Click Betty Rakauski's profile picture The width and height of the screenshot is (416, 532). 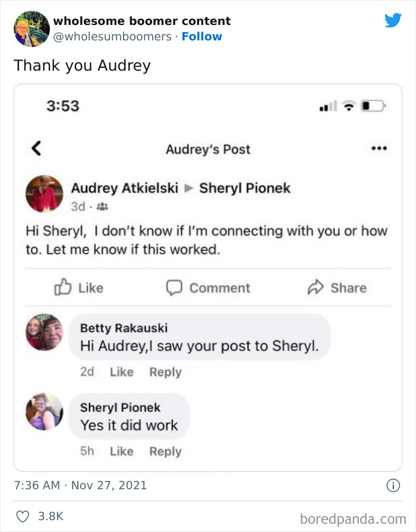tap(44, 332)
